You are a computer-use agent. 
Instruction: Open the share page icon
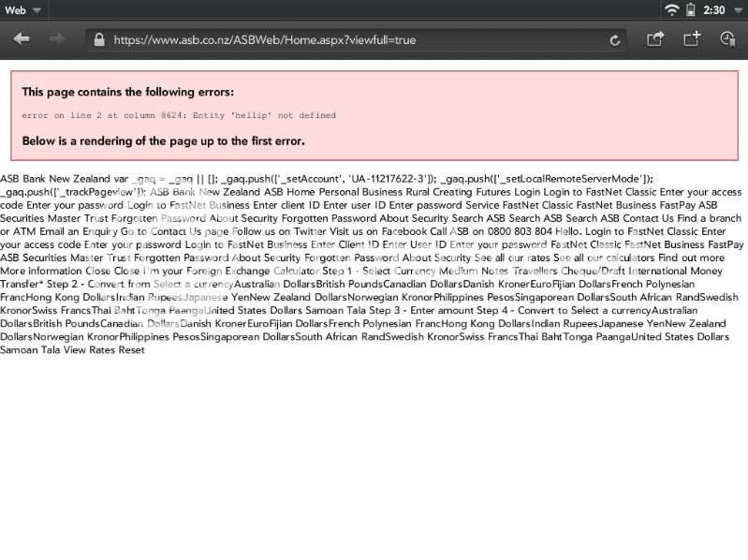click(655, 38)
